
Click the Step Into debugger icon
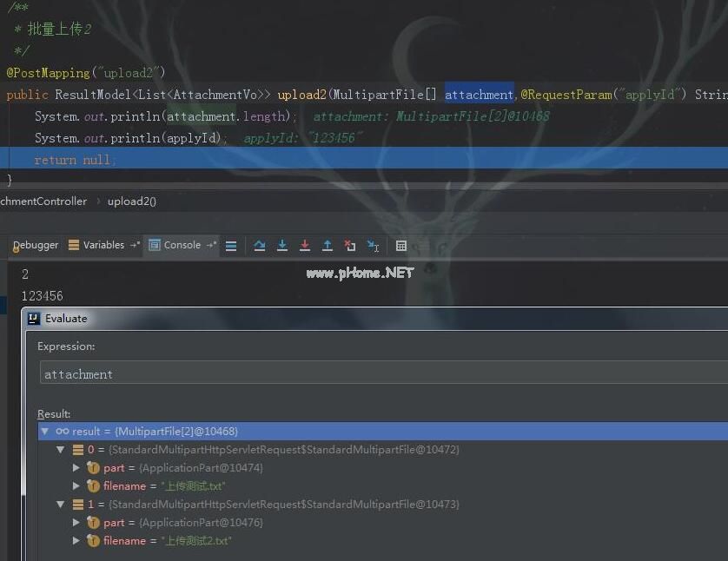tap(281, 246)
